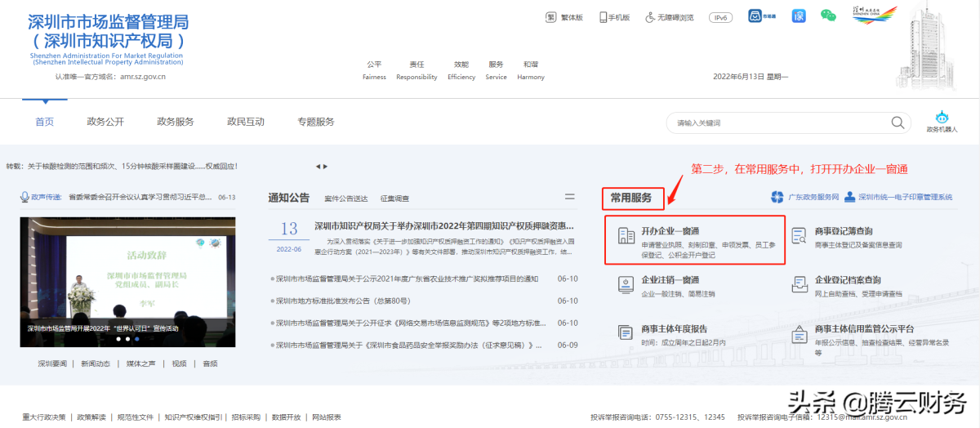Switch to 手机版 mobile version

pyautogui.click(x=615, y=17)
